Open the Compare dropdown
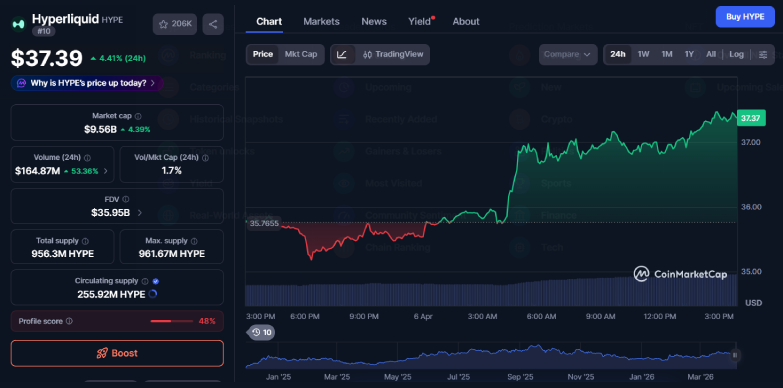 [x=568, y=54]
